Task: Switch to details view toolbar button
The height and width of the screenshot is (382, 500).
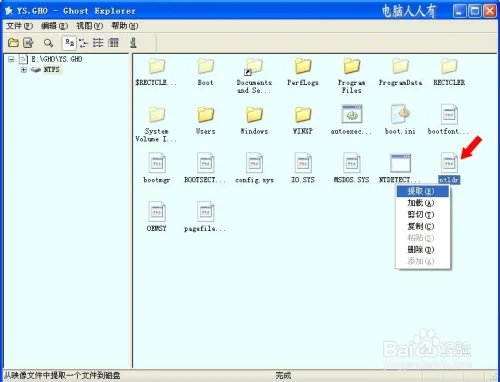Action: point(113,43)
